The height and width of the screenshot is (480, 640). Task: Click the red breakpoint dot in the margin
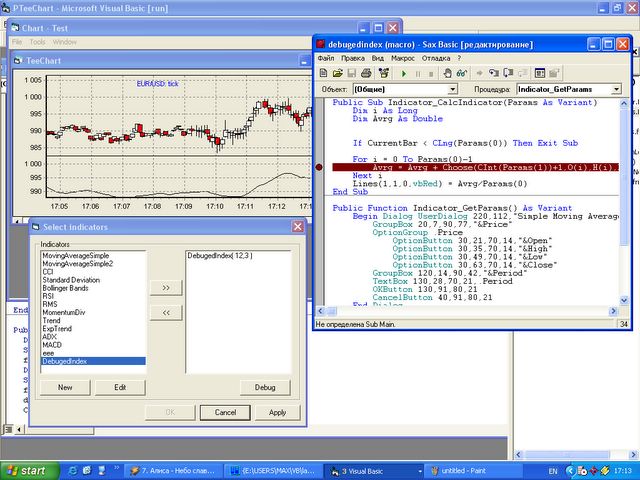(x=319, y=167)
